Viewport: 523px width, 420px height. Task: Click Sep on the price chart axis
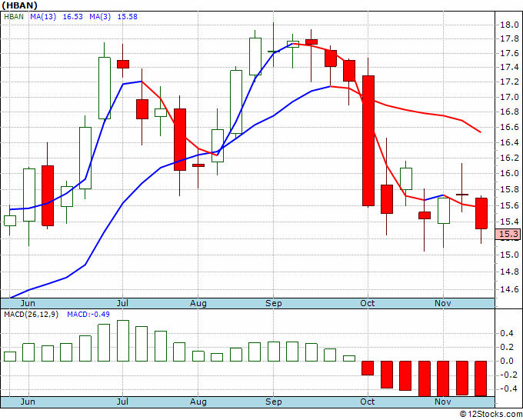click(x=274, y=303)
